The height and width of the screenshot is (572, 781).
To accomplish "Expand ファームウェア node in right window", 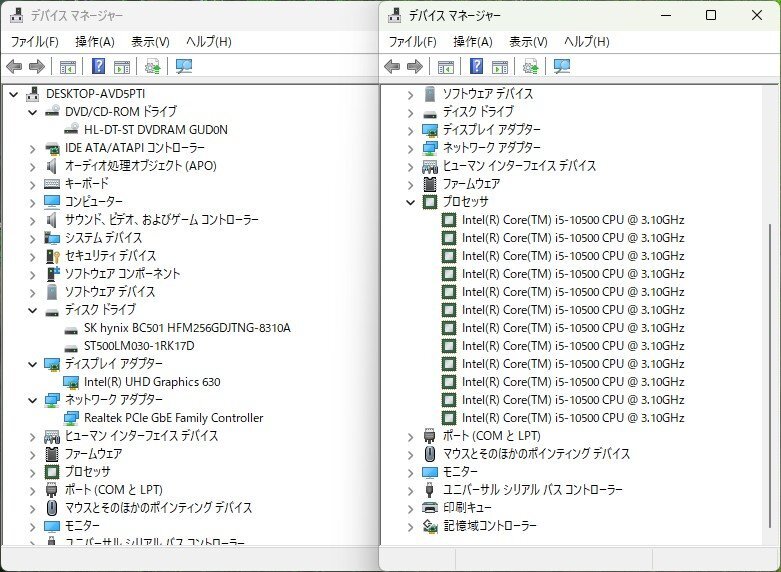I will [410, 184].
